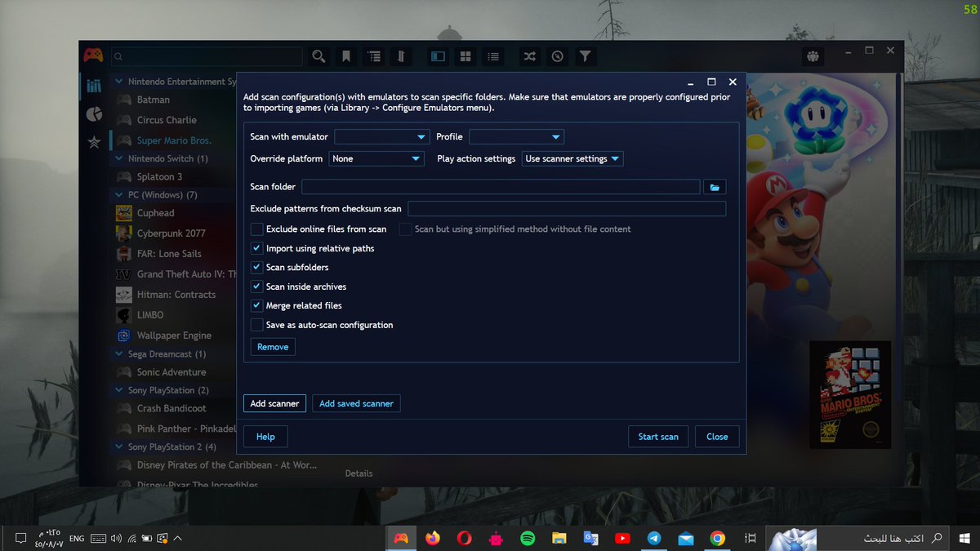The height and width of the screenshot is (551, 980).
Task: Open the Windows Start menu
Action: [x=965, y=538]
